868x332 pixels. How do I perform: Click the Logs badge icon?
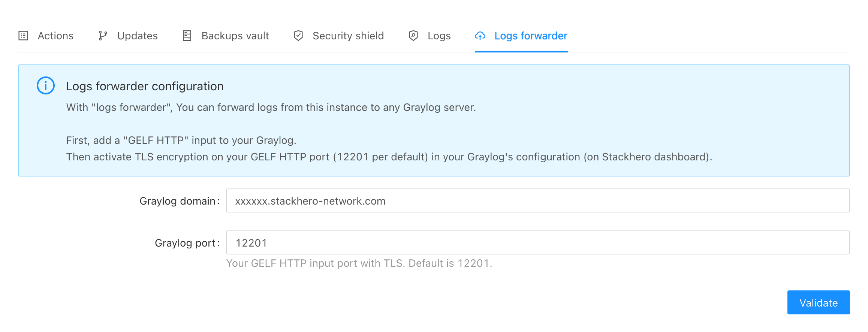413,36
